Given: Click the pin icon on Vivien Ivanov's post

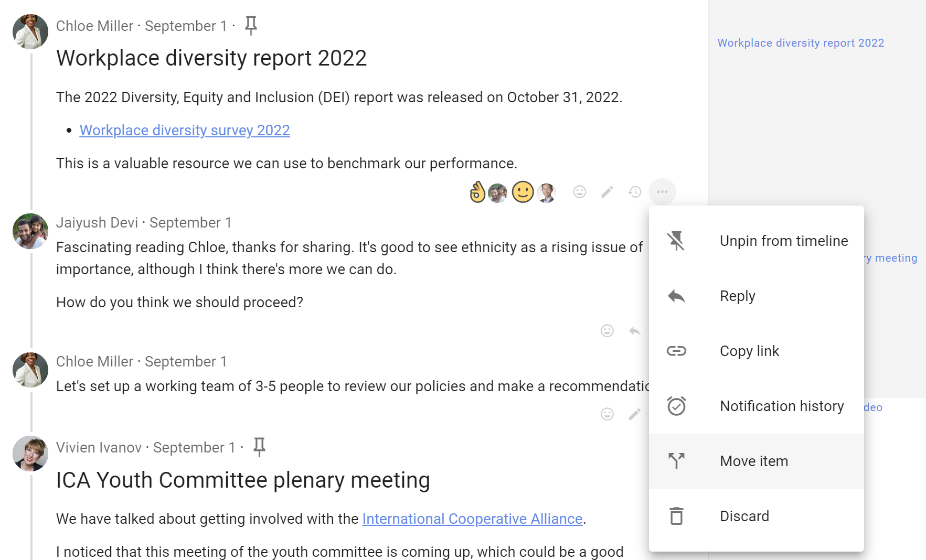Looking at the screenshot, I should [259, 447].
